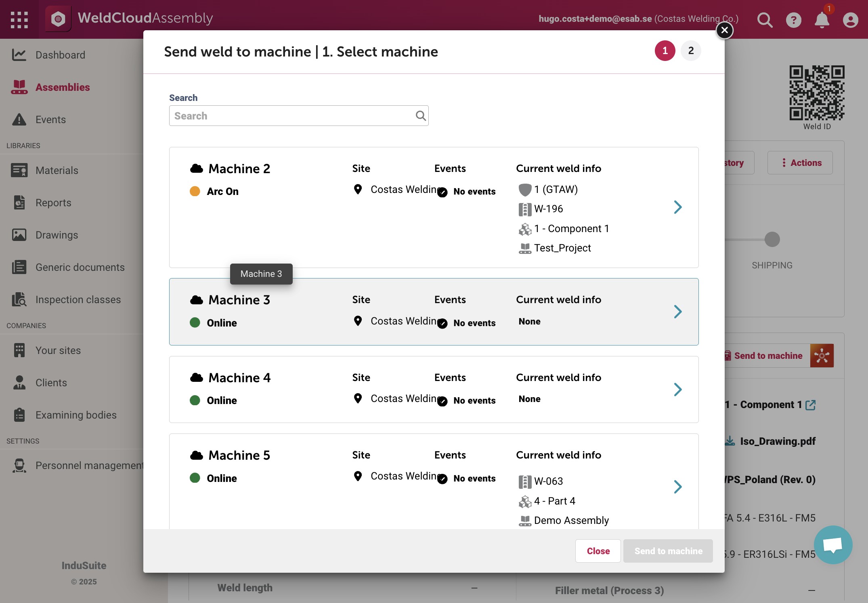868x603 pixels.
Task: Open the header search magnifier icon
Action: (765, 19)
